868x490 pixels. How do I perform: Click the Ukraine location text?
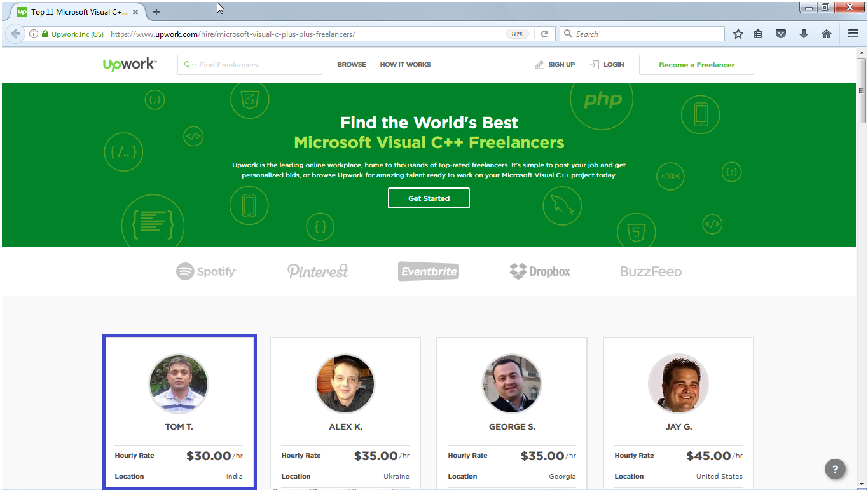pyautogui.click(x=396, y=477)
